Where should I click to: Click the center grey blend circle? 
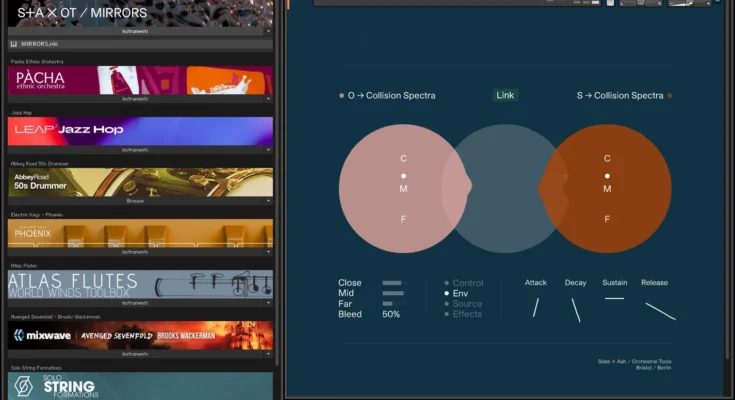(x=505, y=189)
